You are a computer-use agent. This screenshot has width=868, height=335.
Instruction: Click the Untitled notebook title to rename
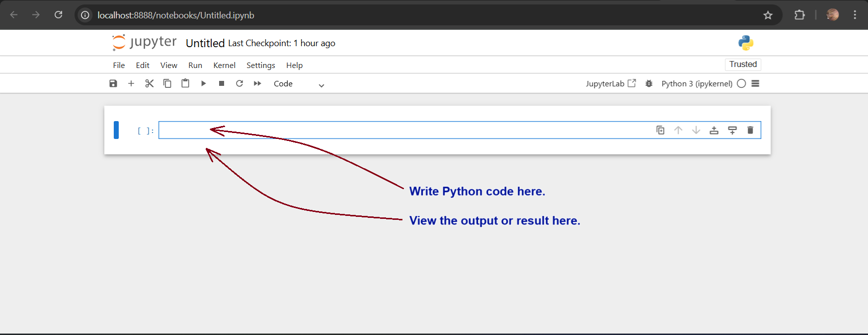(205, 43)
